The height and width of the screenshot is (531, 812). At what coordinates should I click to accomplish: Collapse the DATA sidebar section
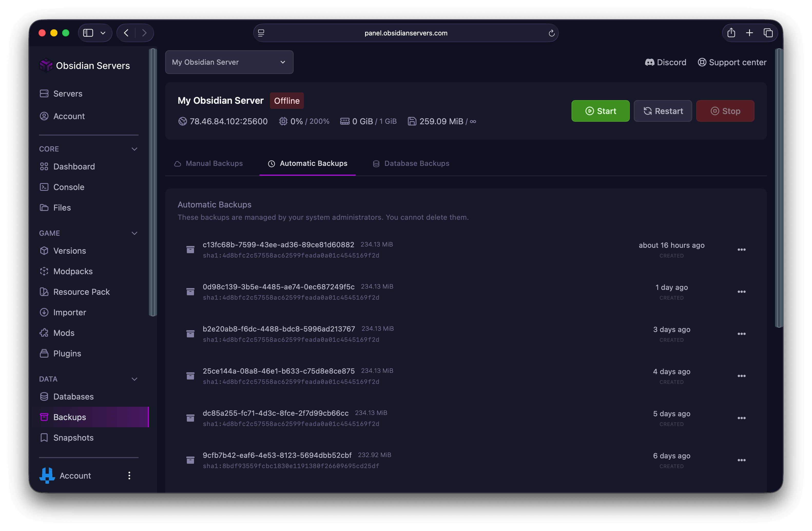(134, 379)
